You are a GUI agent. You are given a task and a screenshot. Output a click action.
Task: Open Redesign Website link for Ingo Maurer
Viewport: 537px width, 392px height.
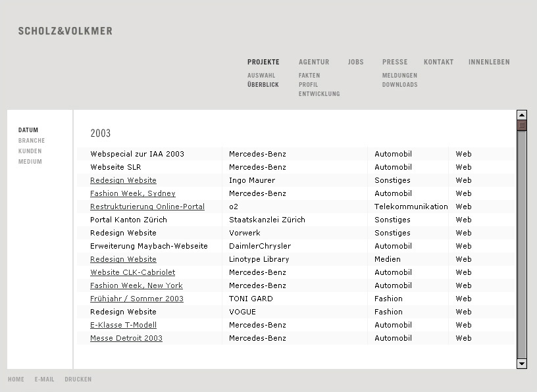point(123,180)
